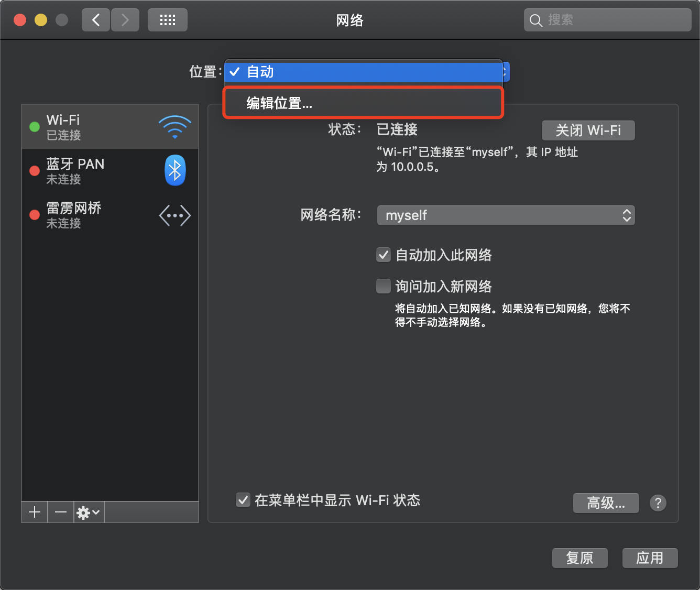Choose 编辑位置… from the menu
This screenshot has height=590, width=700.
[x=363, y=103]
